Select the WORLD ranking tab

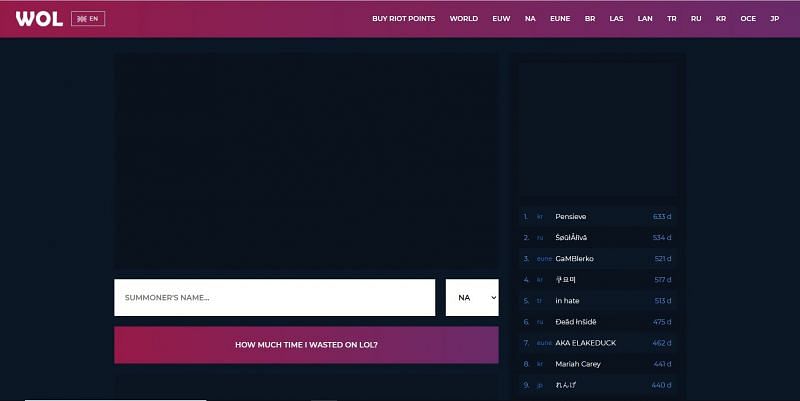pyautogui.click(x=463, y=19)
